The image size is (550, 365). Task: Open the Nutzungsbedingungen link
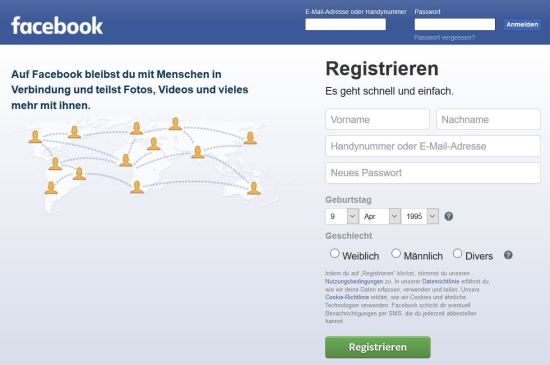[354, 282]
